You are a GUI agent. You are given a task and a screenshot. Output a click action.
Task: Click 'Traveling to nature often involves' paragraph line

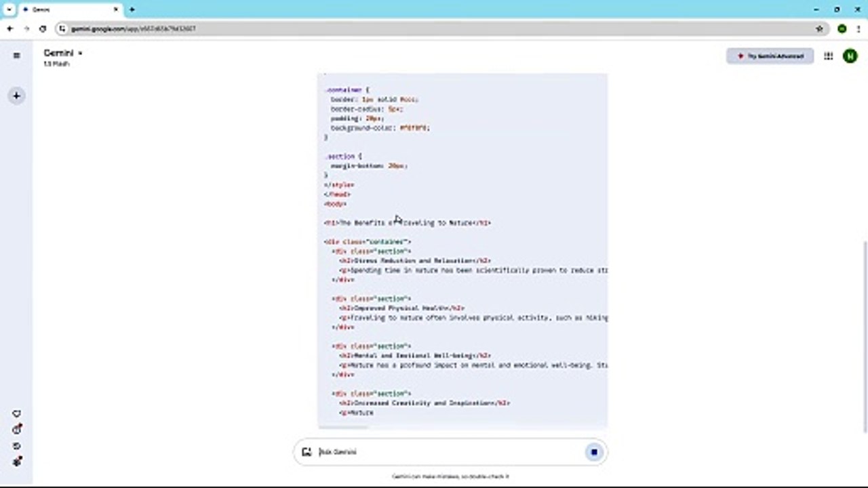[473, 317]
